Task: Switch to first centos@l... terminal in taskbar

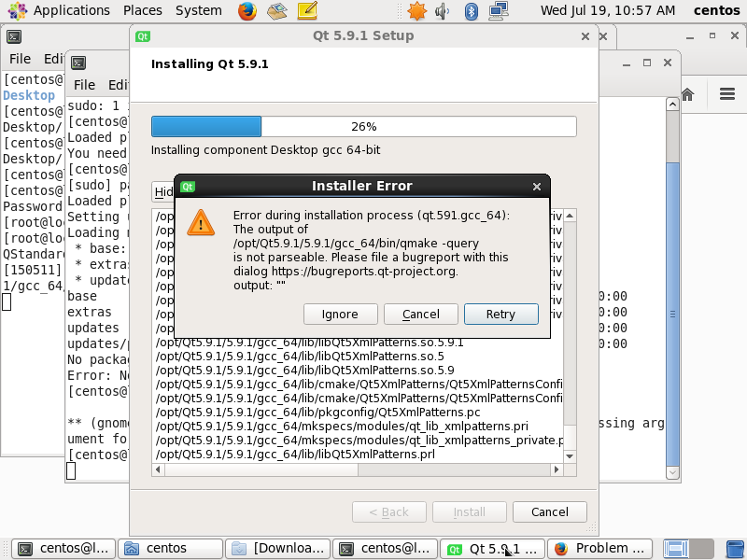Action: (x=63, y=549)
